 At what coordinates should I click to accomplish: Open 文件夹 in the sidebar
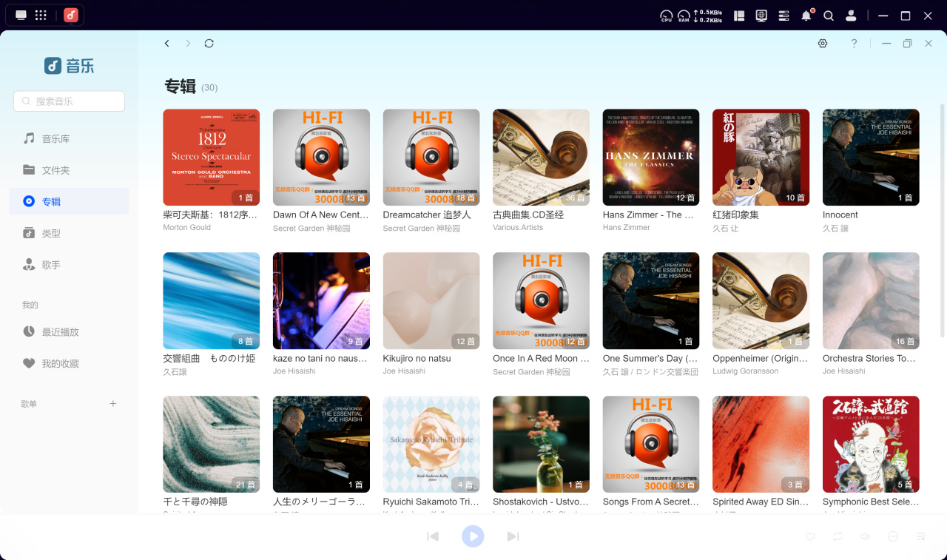69,170
